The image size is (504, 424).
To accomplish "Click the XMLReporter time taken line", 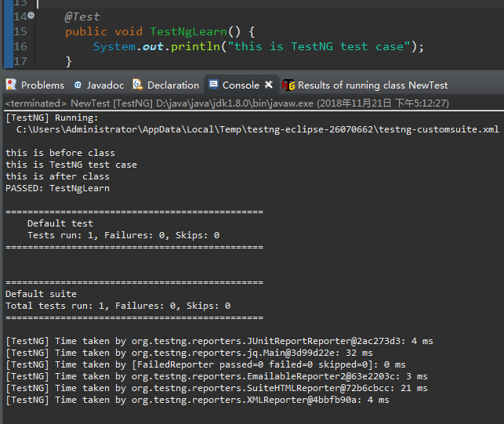I will click(x=198, y=400).
